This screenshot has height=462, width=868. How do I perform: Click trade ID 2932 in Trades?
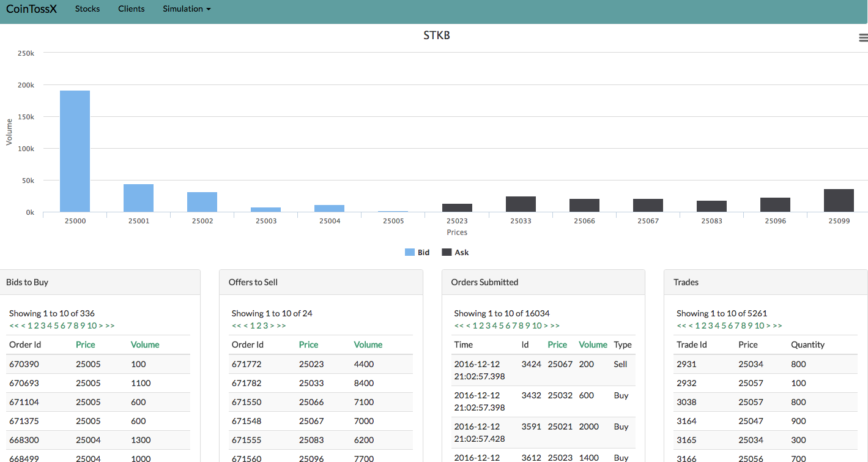(687, 383)
